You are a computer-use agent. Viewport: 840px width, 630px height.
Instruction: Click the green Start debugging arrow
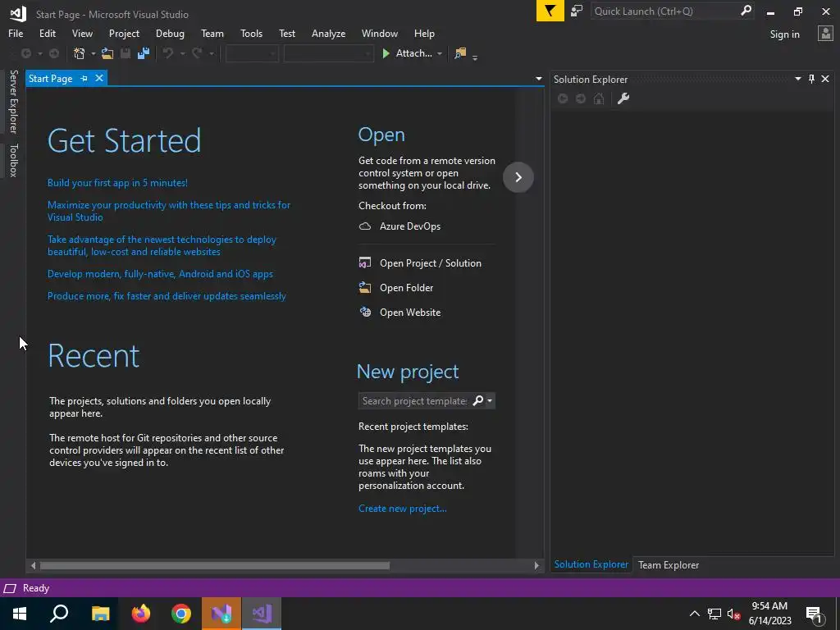[386, 53]
